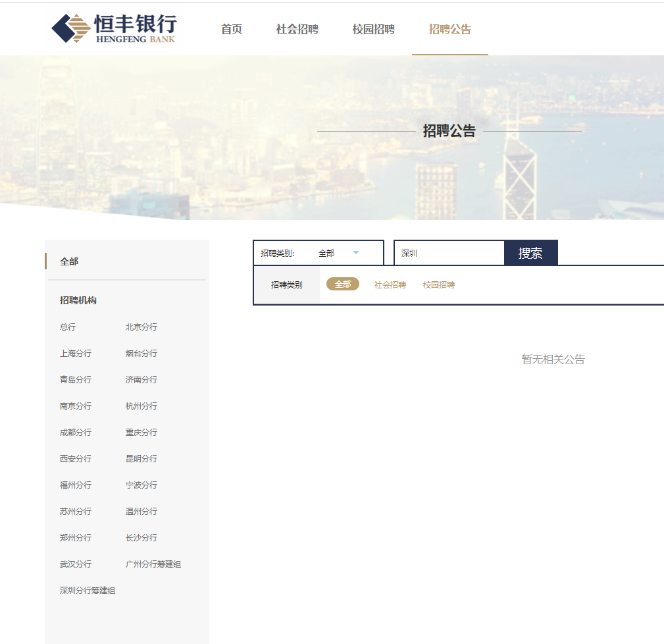Image resolution: width=664 pixels, height=644 pixels.
Task: Click the 招聘类别 row label
Action: pos(287,284)
